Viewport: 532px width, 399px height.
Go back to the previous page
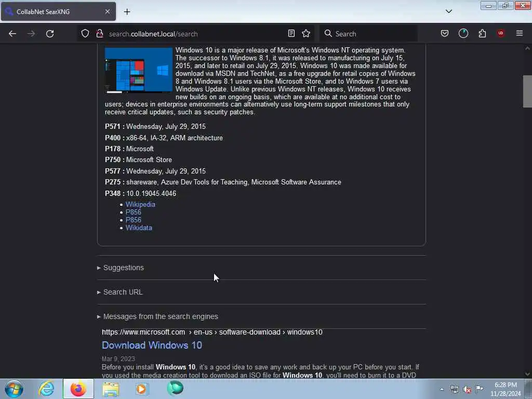pos(12,34)
